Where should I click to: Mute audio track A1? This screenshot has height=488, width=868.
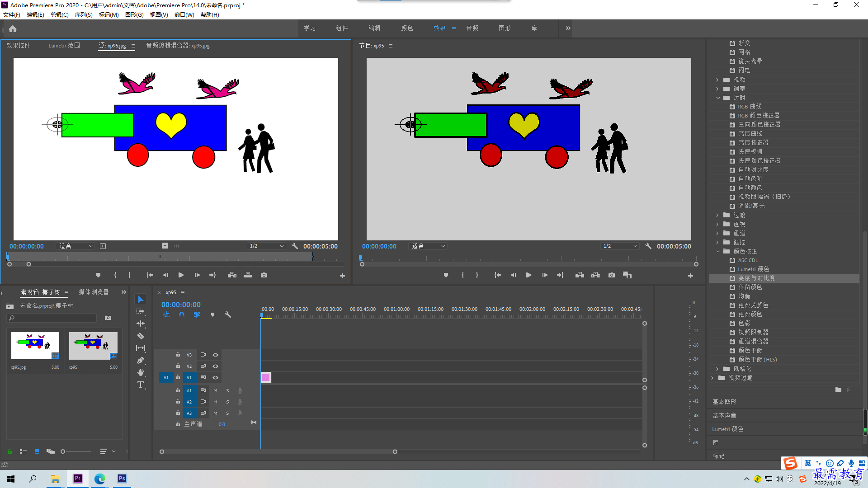(x=215, y=390)
